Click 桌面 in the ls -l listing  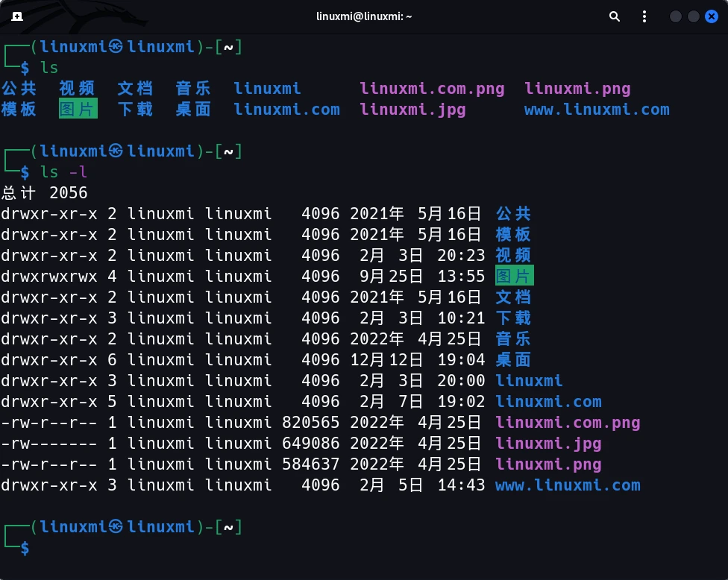click(x=513, y=359)
